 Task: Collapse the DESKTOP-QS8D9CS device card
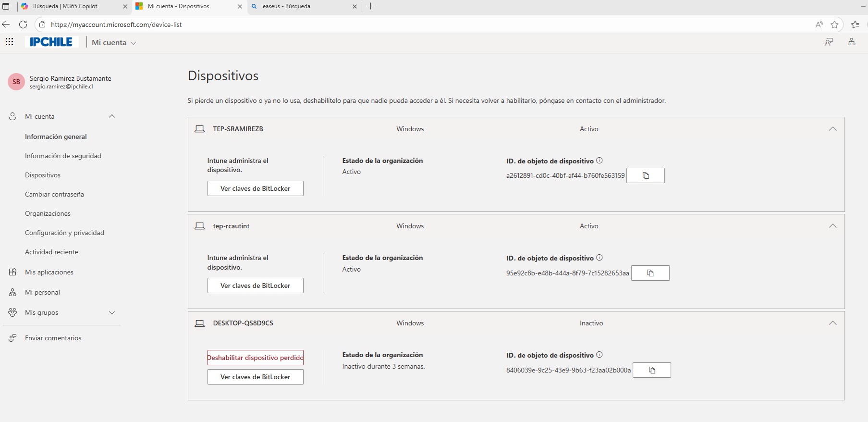tap(832, 323)
